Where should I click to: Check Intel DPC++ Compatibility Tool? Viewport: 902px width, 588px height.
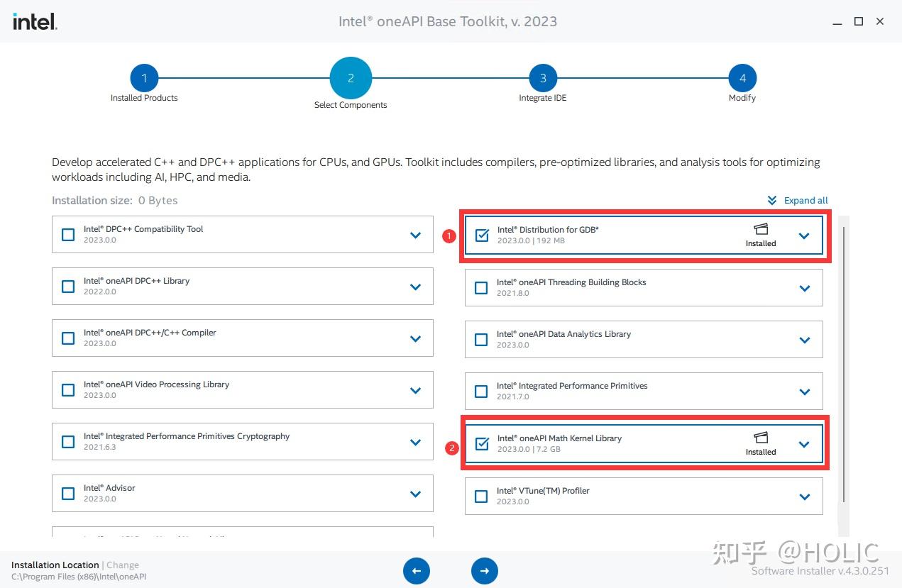click(68, 235)
